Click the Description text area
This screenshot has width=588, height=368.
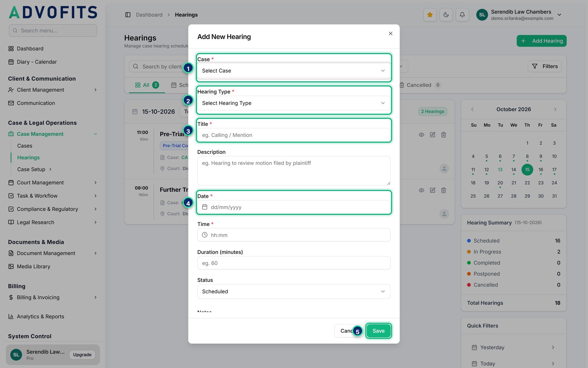tap(294, 171)
